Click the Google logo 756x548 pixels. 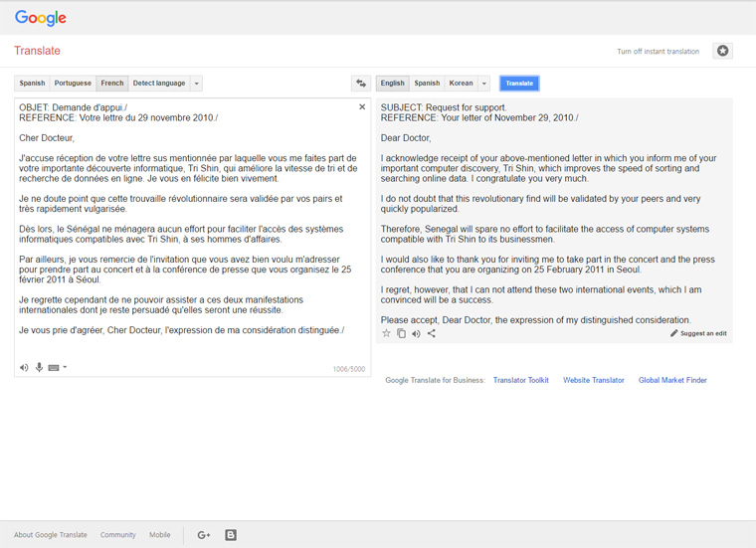click(41, 18)
